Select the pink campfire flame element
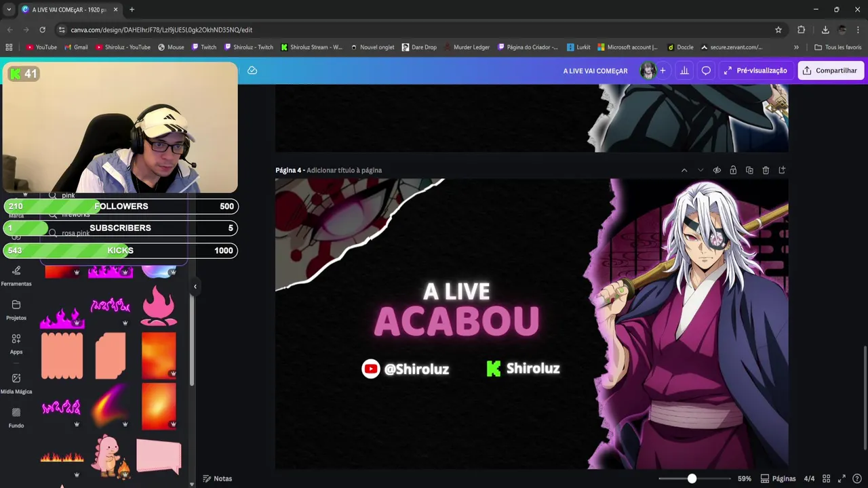The width and height of the screenshot is (868, 488). (159, 306)
